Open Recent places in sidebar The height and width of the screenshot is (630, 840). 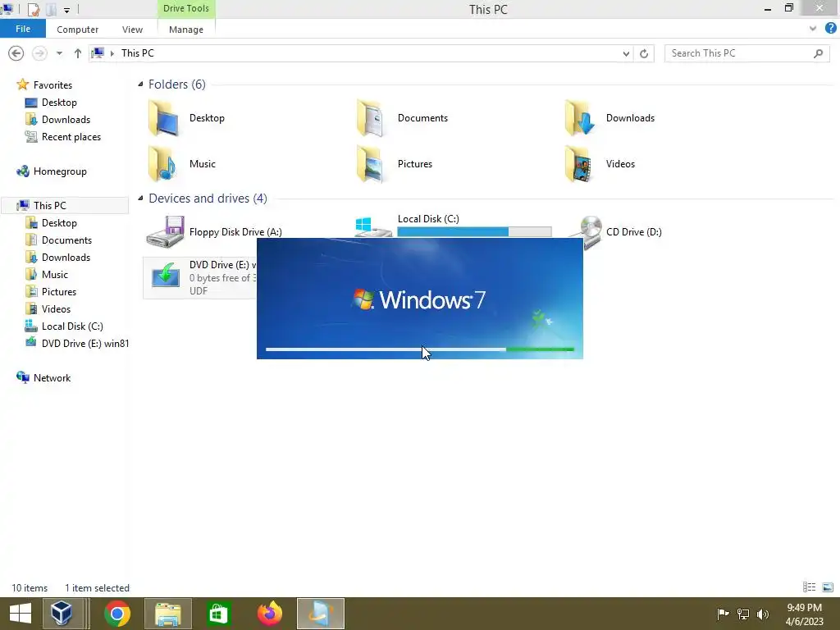coord(71,137)
